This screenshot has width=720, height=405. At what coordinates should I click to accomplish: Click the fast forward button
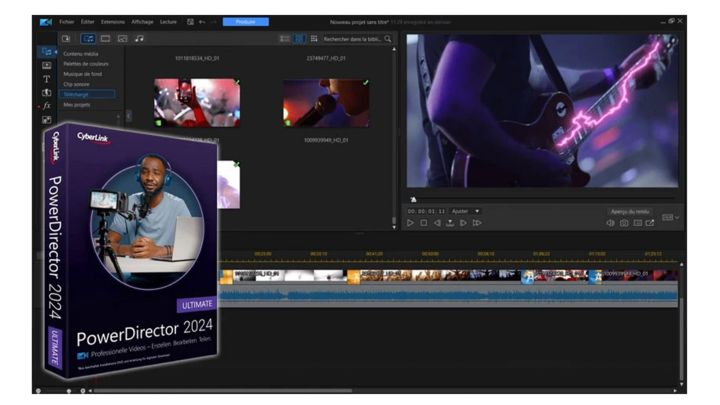point(477,223)
